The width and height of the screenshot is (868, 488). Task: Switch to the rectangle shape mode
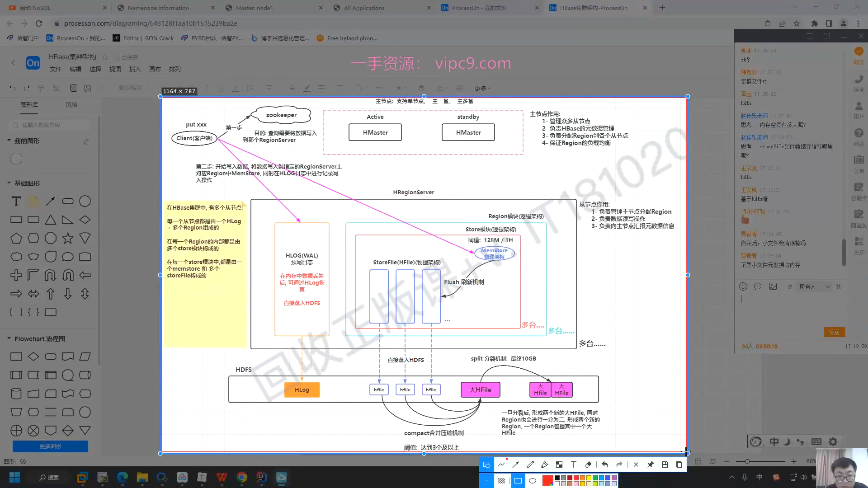[518, 481]
